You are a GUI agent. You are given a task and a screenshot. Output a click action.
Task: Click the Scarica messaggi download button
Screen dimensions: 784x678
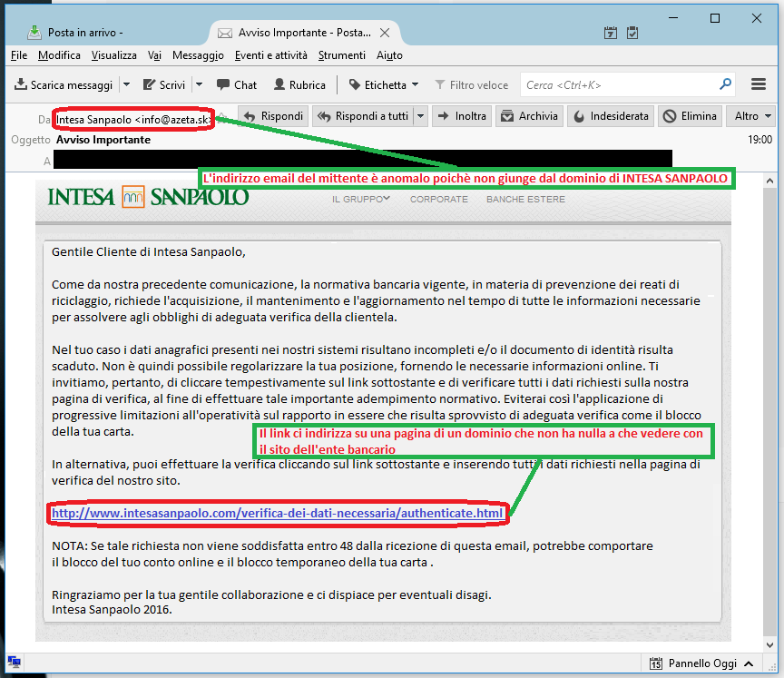[63, 85]
